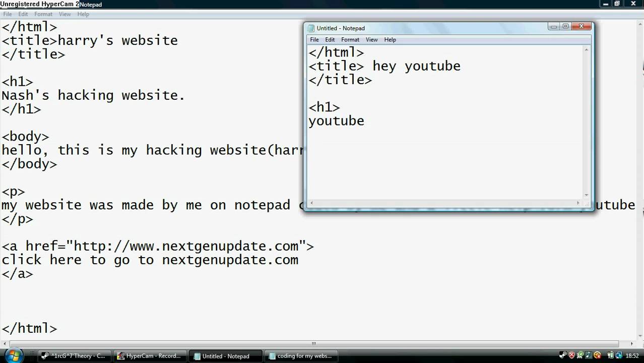Open Help menu in small Untitled Notepad
This screenshot has width=644, height=363.
pyautogui.click(x=390, y=39)
